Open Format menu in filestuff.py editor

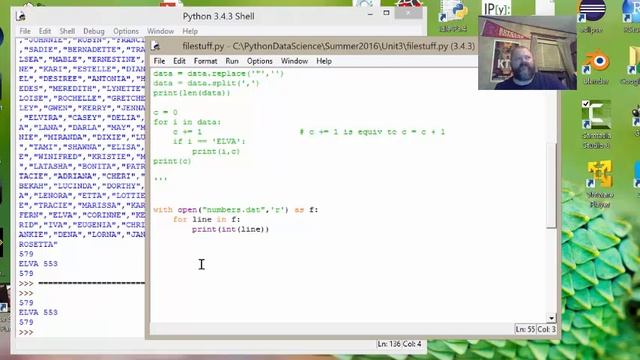pyautogui.click(x=205, y=61)
